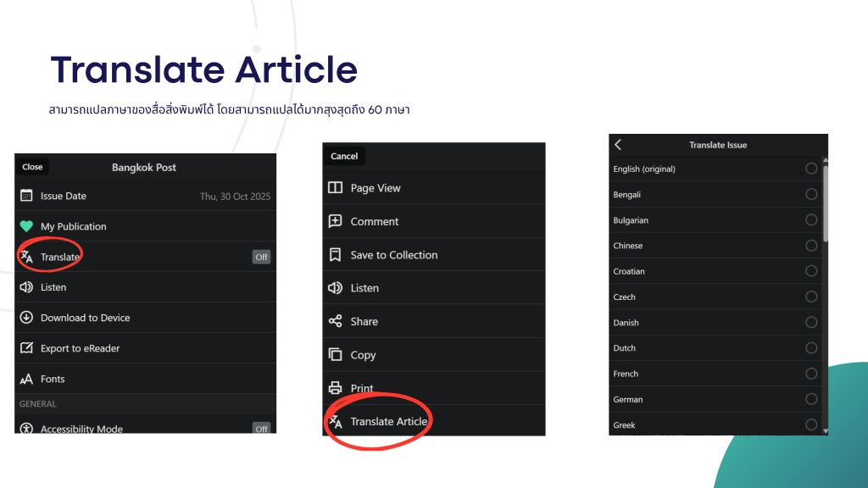Open Page View from article menu
This screenshot has width=868, height=488.
376,188
